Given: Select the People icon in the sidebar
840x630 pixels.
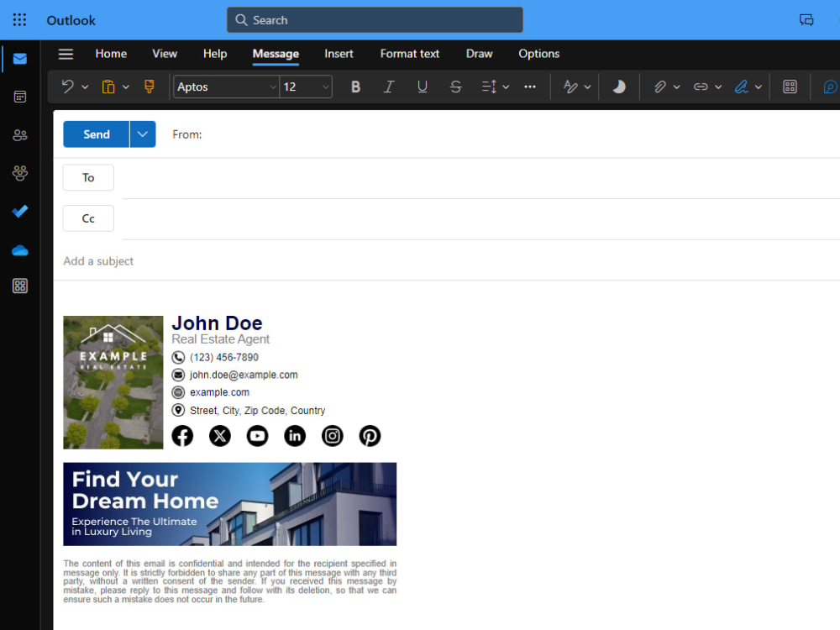Looking at the screenshot, I should point(19,134).
